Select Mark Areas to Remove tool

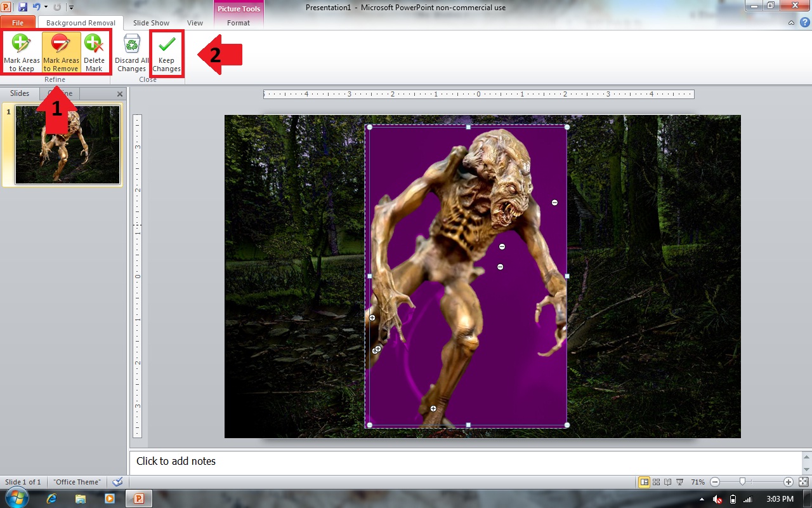(x=61, y=53)
